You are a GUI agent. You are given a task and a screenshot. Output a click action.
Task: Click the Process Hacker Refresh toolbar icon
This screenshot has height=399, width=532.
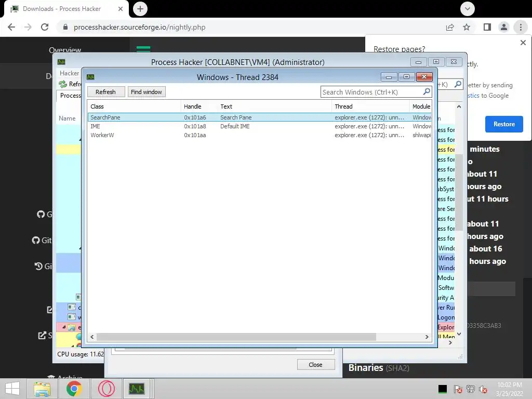pyautogui.click(x=63, y=84)
